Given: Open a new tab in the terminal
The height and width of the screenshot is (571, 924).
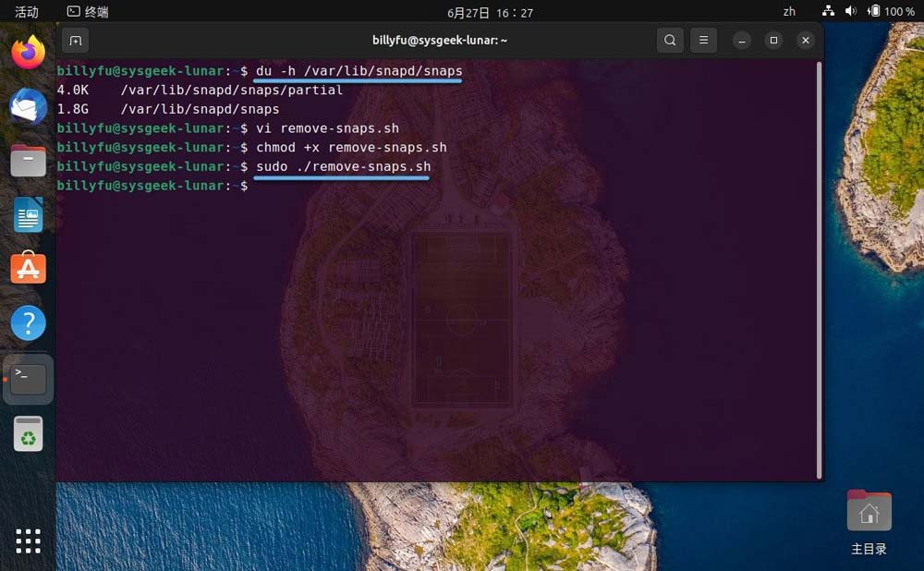Looking at the screenshot, I should [76, 41].
